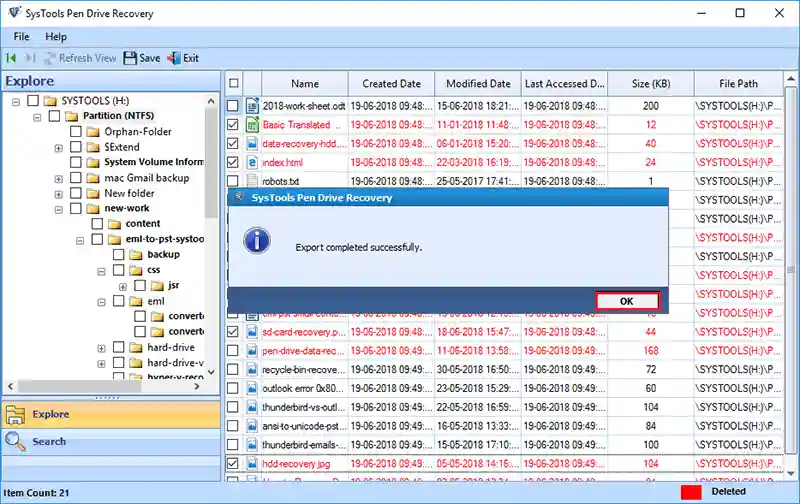Click the SysTools app logo in title bar
This screenshot has height=504, width=800.
pos(14,13)
